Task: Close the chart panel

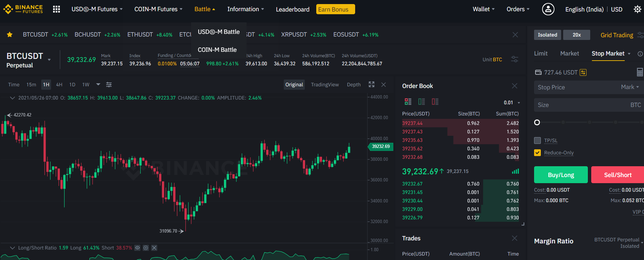Action: 384,84
